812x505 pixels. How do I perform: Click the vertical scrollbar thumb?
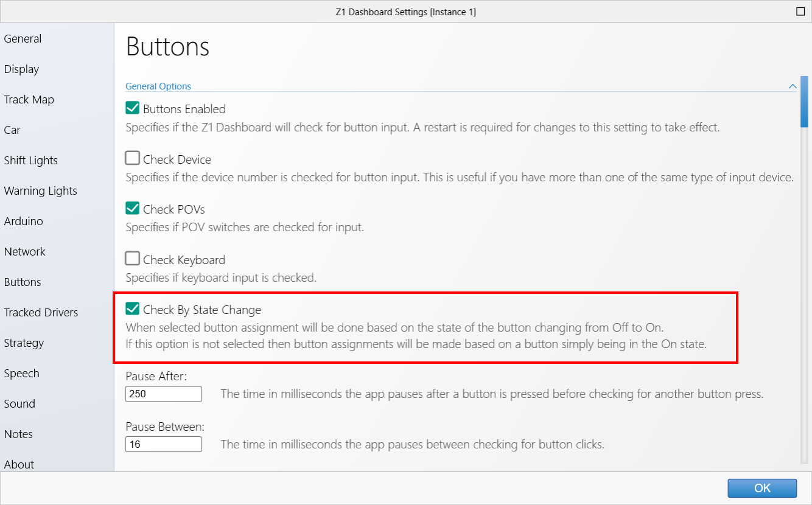pyautogui.click(x=805, y=101)
